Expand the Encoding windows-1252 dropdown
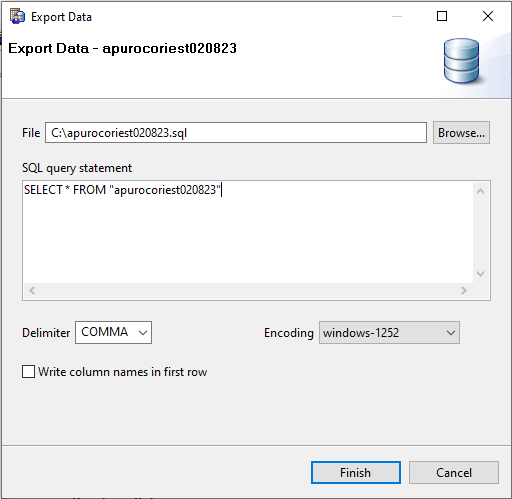The image size is (512, 499). (x=389, y=332)
